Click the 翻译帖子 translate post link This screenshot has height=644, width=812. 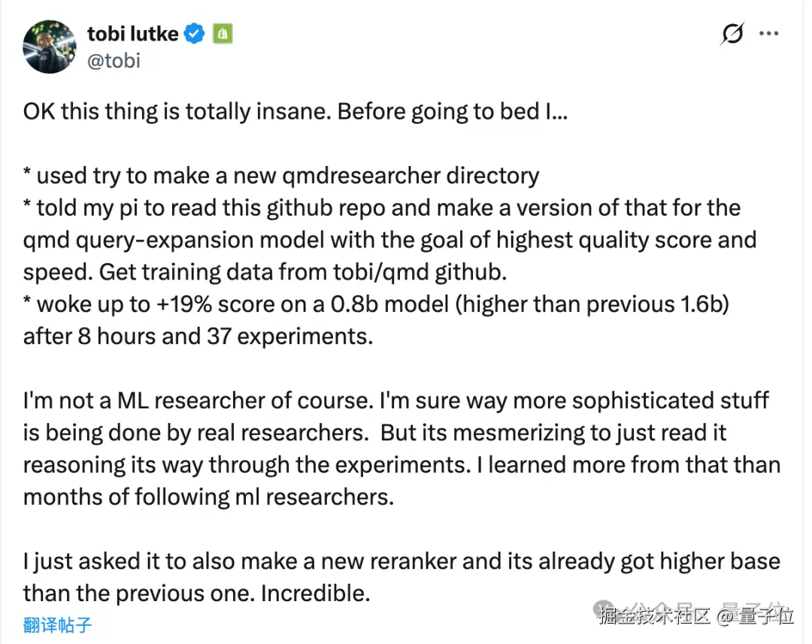tap(58, 624)
